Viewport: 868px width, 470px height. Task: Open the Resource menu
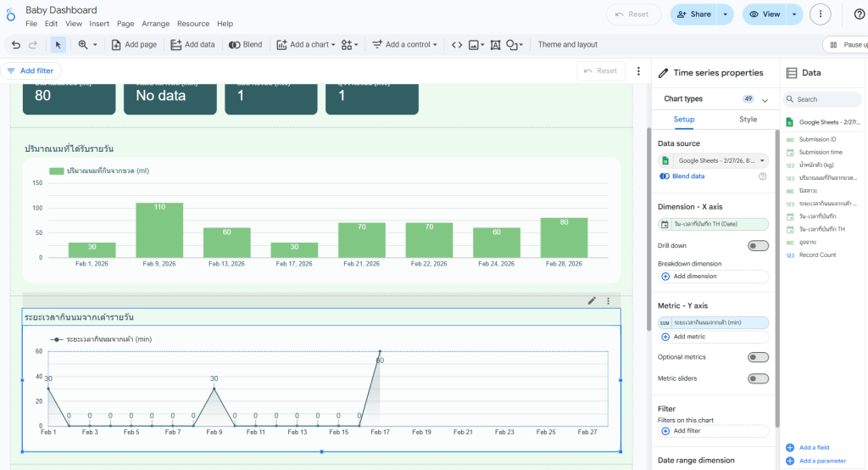[x=193, y=24]
